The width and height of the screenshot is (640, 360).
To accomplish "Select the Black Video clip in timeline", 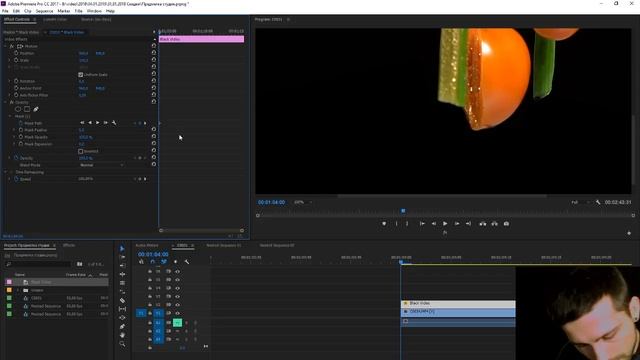I will (458, 304).
